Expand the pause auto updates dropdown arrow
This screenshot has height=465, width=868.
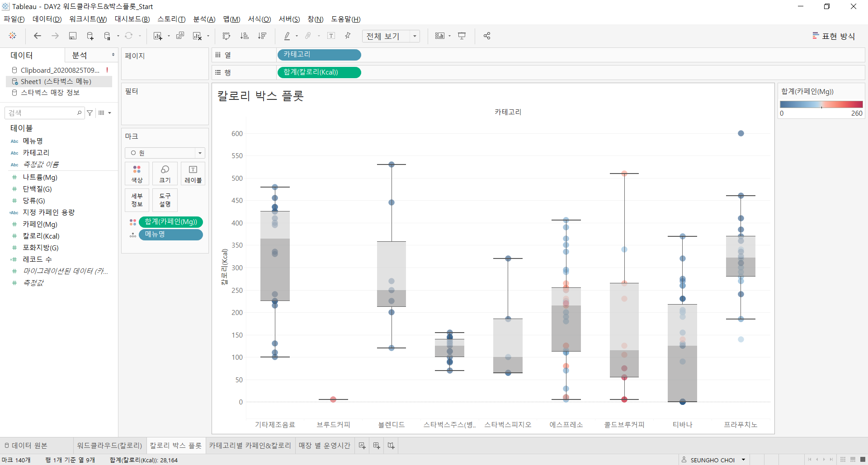coord(118,36)
